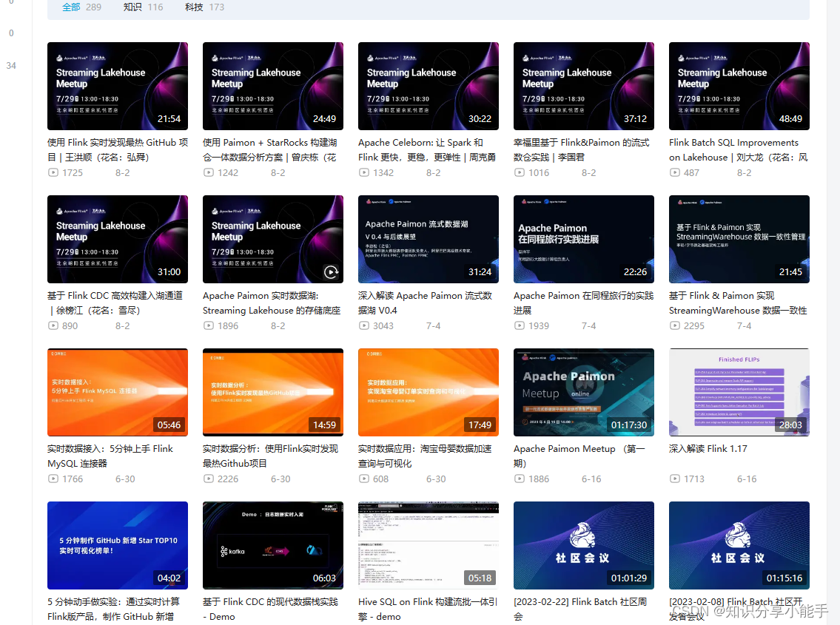
Task: Open title Apache Paimon Meetup（第一期）
Action: tap(579, 456)
